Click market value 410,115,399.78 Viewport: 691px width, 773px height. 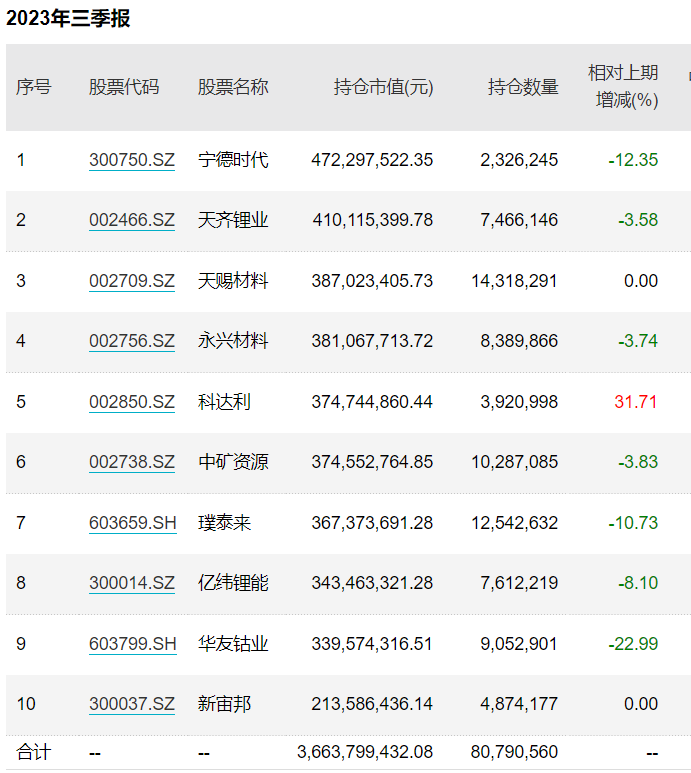373,220
